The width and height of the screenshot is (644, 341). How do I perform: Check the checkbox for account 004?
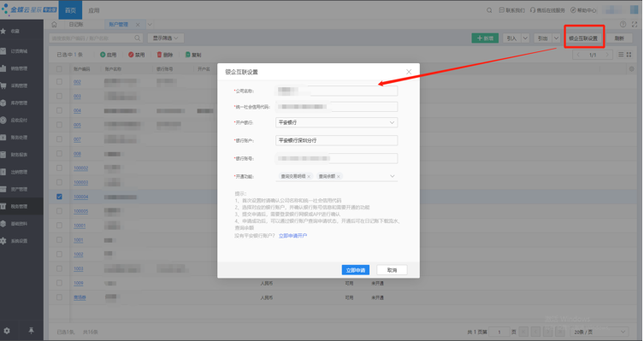click(x=59, y=111)
